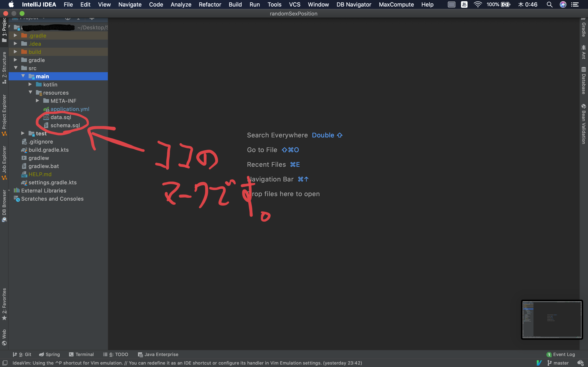
Task: Open the Event Log notification
Action: 561,354
